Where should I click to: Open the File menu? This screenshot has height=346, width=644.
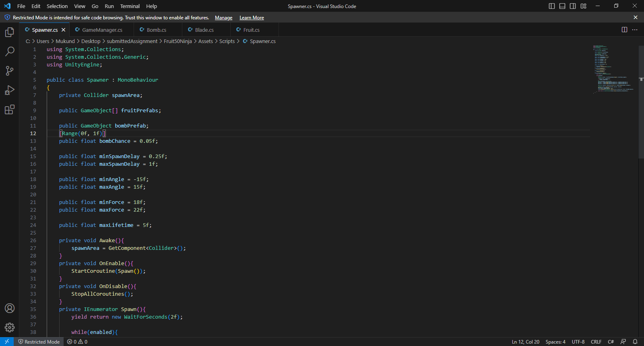21,6
